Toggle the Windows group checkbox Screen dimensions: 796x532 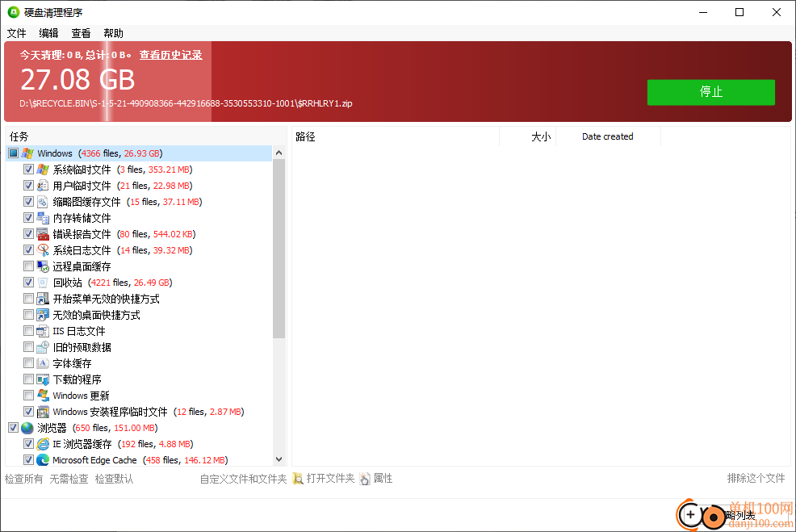pos(13,153)
